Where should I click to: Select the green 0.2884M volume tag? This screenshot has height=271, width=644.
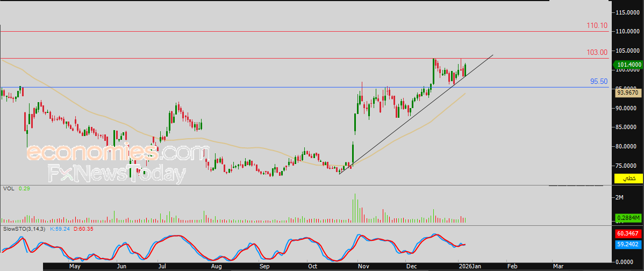coord(628,218)
